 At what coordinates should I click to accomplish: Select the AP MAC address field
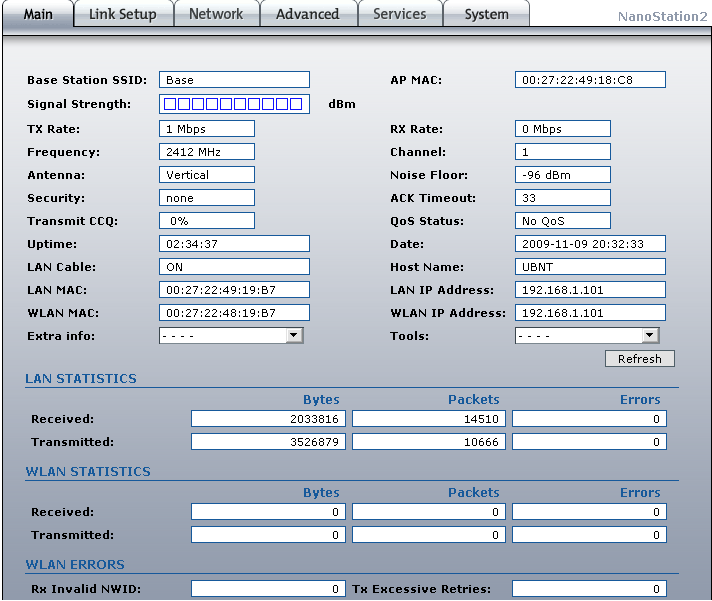point(590,80)
